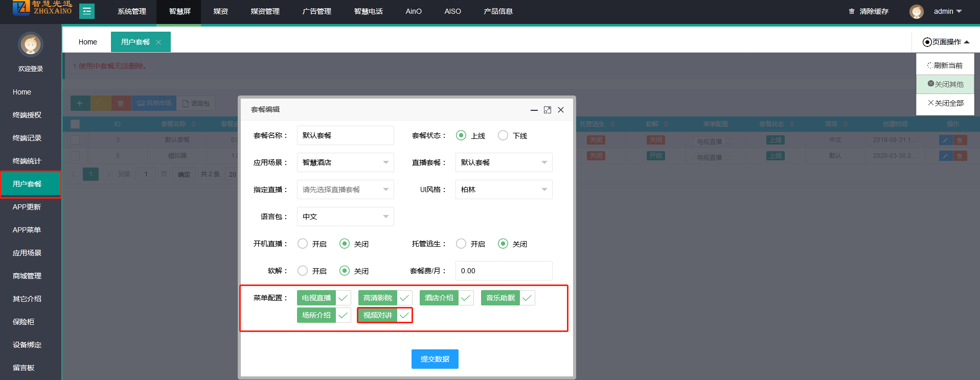
Task: Enable 开机直播 by selecting 开启
Action: coord(303,244)
